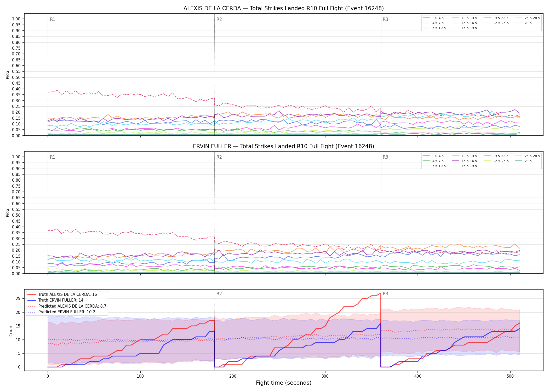Screen dimensions: 549x392
Task: Click the R2 round marker in Ervin Fuller chart
Action: [219, 157]
